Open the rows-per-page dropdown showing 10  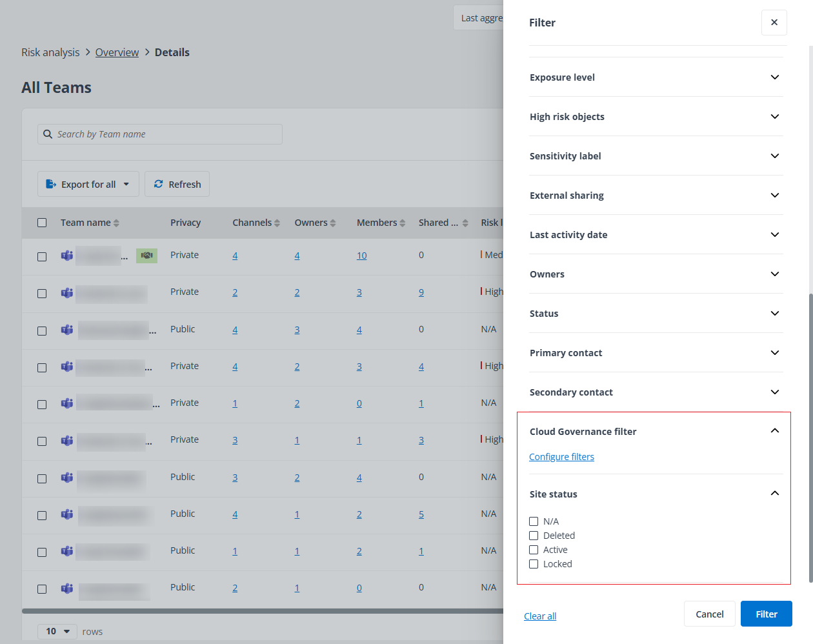[x=57, y=631]
